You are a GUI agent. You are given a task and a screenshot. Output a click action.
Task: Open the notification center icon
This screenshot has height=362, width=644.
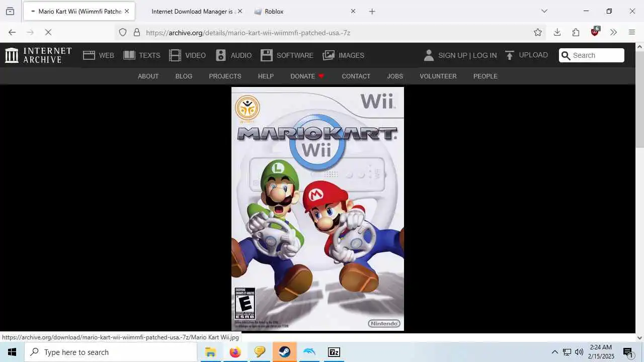[x=628, y=352]
